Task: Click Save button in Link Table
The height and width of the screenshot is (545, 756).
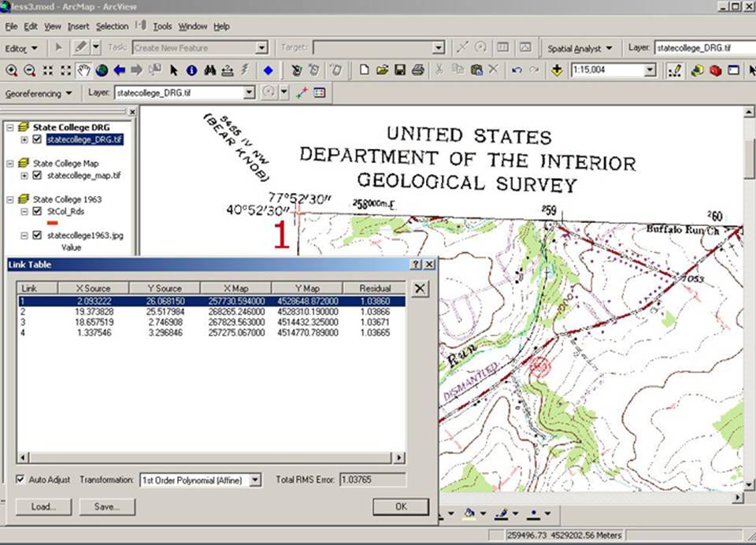Action: pyautogui.click(x=107, y=507)
